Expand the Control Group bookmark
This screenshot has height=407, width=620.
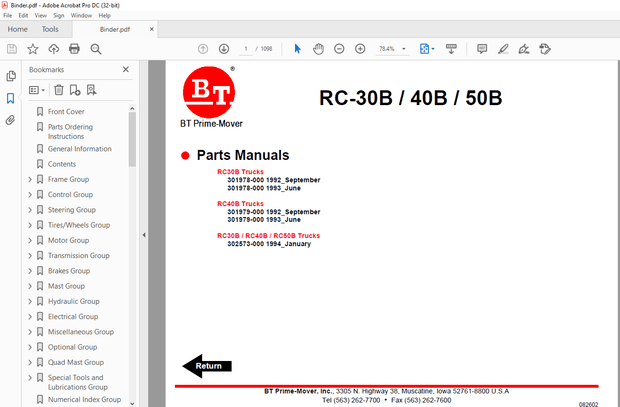(x=30, y=195)
